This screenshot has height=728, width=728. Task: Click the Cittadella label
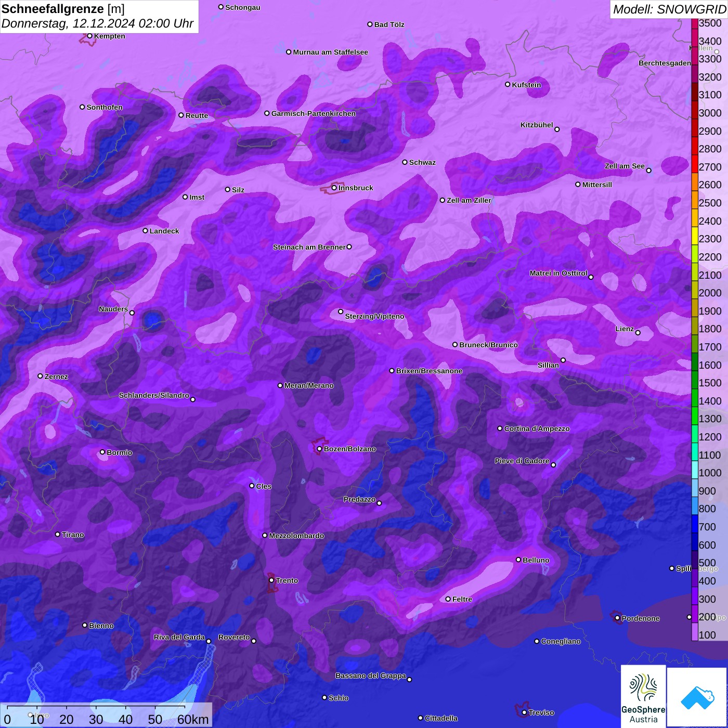[441, 718]
